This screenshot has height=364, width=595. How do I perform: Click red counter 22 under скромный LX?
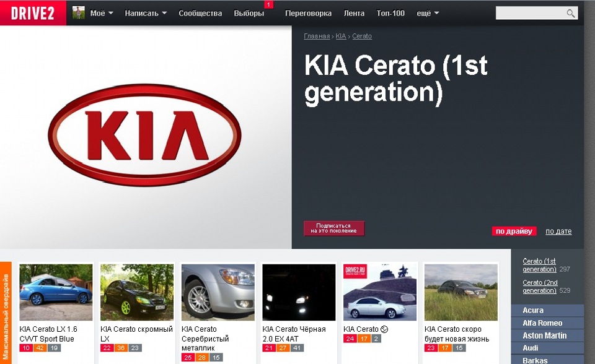pyautogui.click(x=107, y=348)
